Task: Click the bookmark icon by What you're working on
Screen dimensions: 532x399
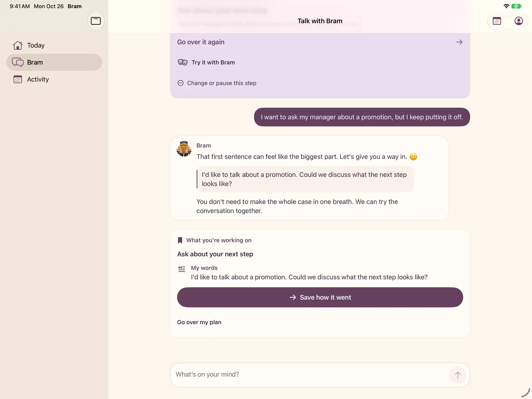Action: 180,240
